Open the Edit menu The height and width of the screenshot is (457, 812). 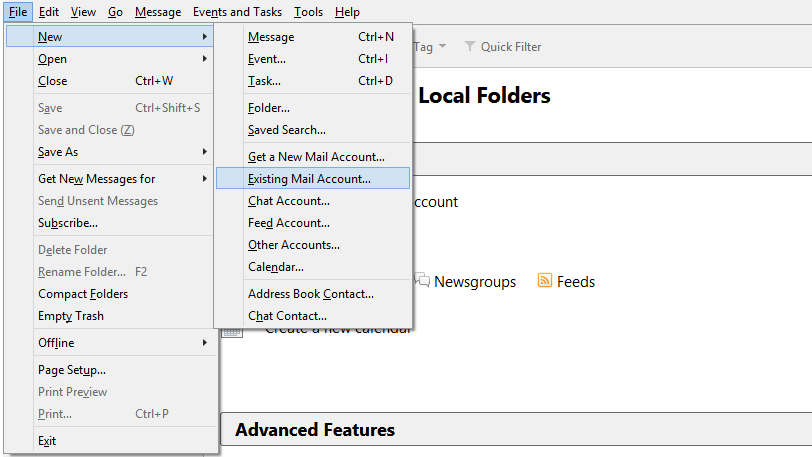pos(49,11)
